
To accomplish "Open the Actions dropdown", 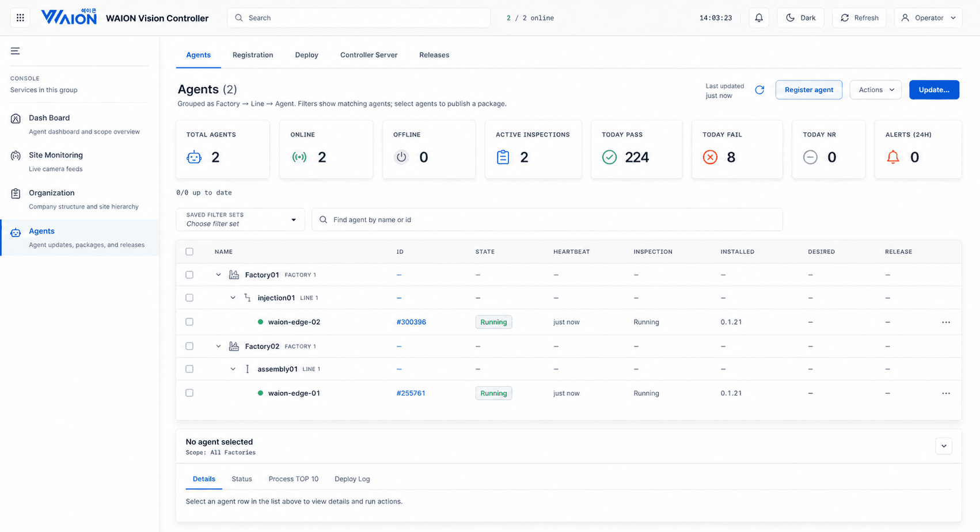I will pos(876,90).
